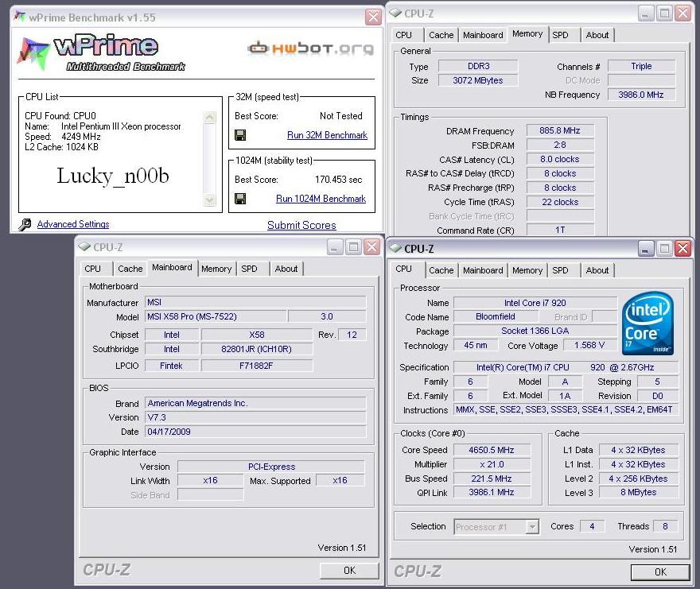Click the Bus Speed value 221.5 MHz
This screenshot has width=700, height=589.
(x=492, y=479)
